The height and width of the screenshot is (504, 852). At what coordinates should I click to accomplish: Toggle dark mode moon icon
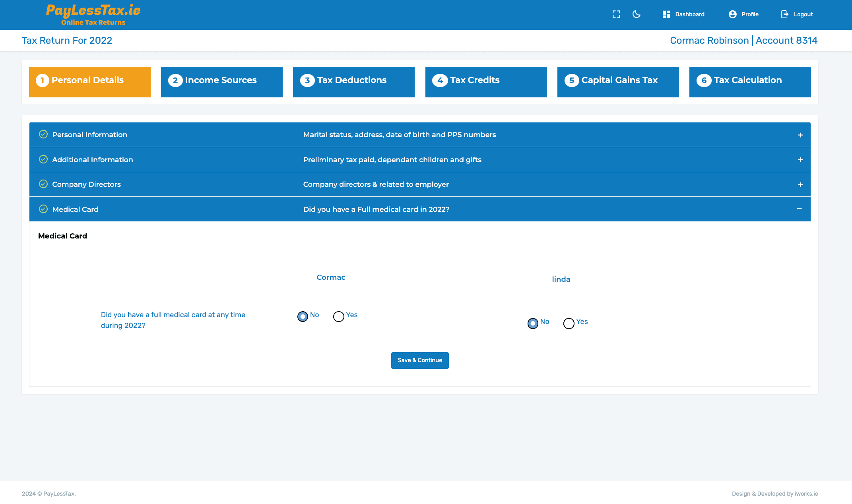pos(637,14)
